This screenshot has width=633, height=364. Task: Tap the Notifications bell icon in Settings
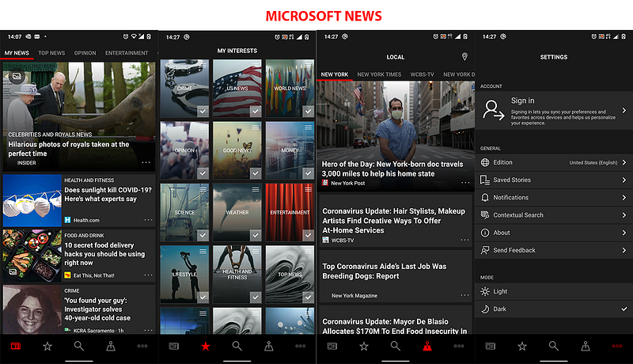point(485,197)
